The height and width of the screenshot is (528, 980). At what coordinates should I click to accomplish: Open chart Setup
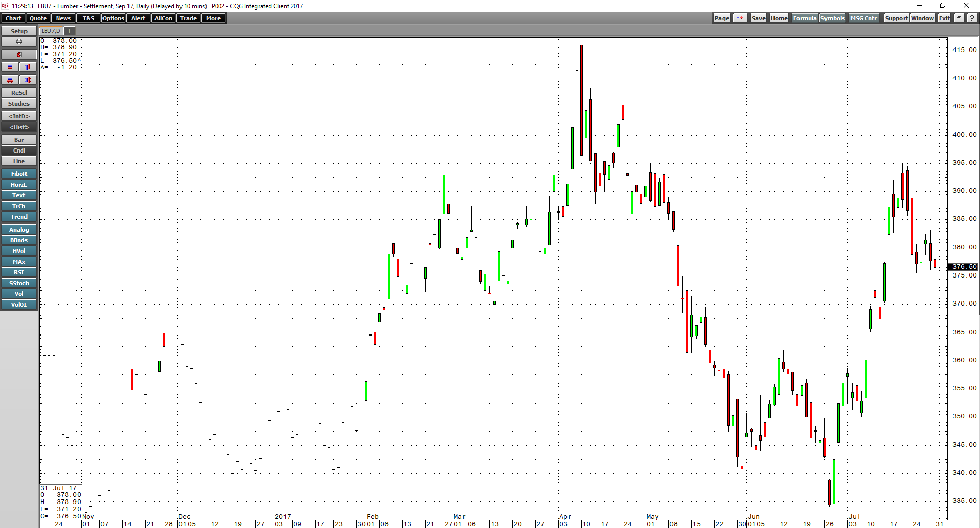pos(19,31)
